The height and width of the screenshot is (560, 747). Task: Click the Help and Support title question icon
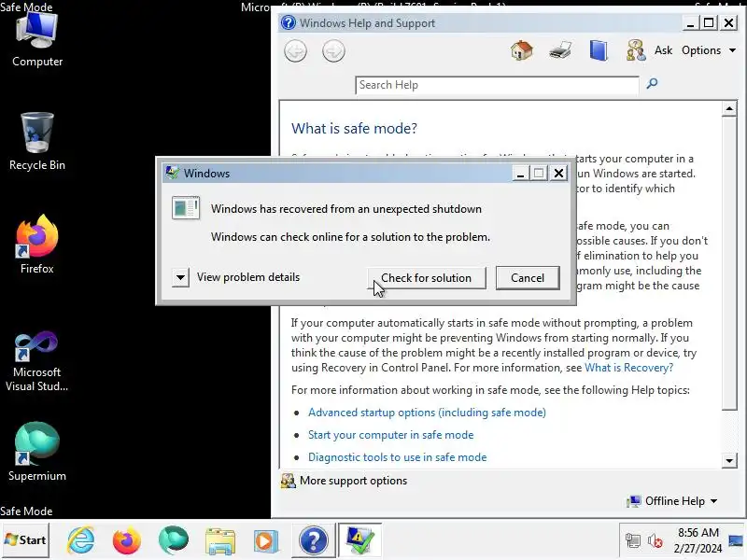(x=289, y=22)
